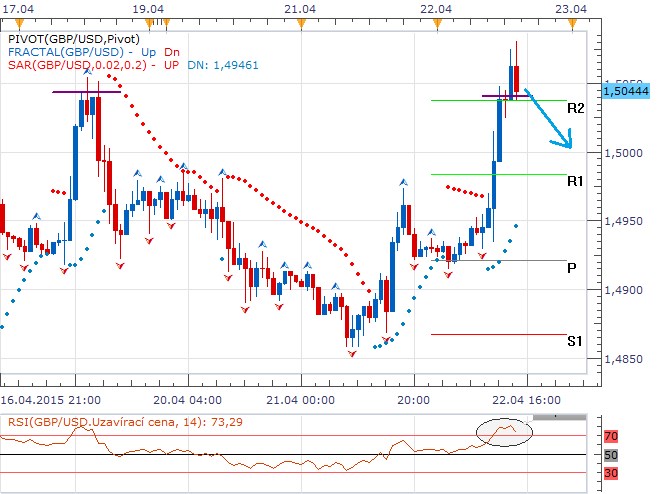Select the S1 pivot support label
The width and height of the screenshot is (659, 494).
(x=575, y=341)
